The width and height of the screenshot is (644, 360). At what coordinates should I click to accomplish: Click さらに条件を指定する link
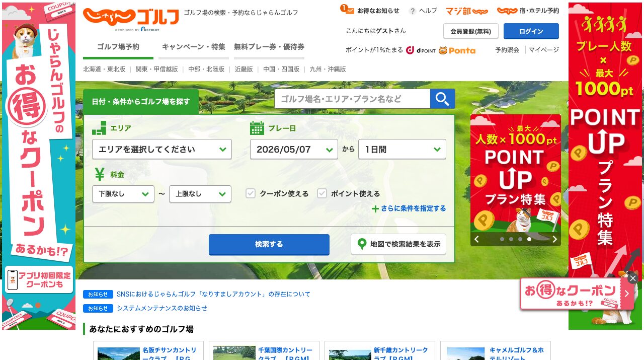[414, 208]
